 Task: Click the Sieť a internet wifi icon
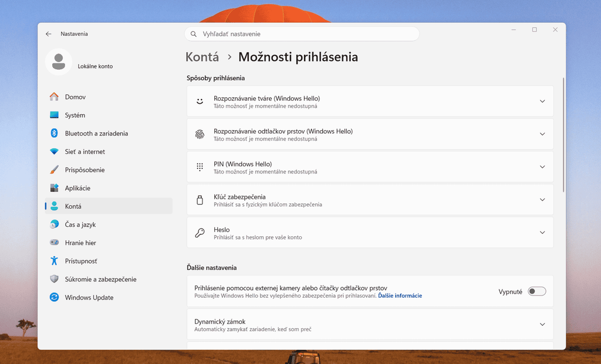pyautogui.click(x=54, y=152)
